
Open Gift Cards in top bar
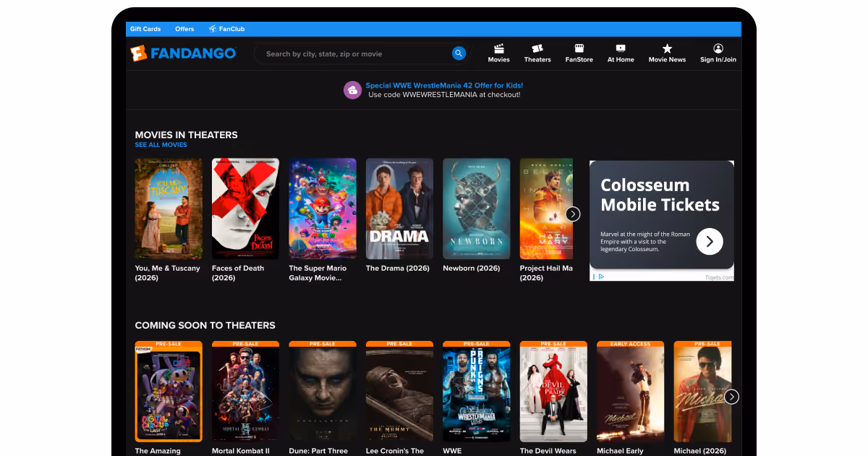[145, 29]
